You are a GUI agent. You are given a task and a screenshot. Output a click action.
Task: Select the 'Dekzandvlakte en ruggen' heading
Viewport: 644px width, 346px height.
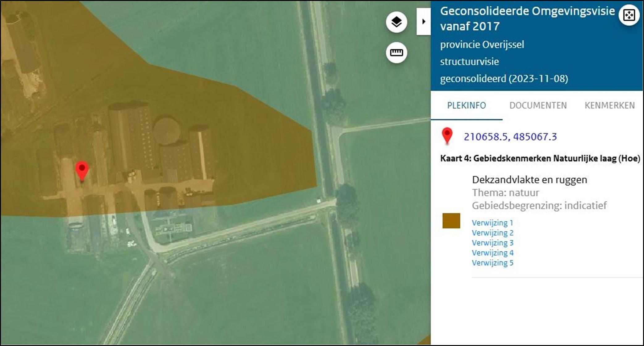pyautogui.click(x=529, y=180)
